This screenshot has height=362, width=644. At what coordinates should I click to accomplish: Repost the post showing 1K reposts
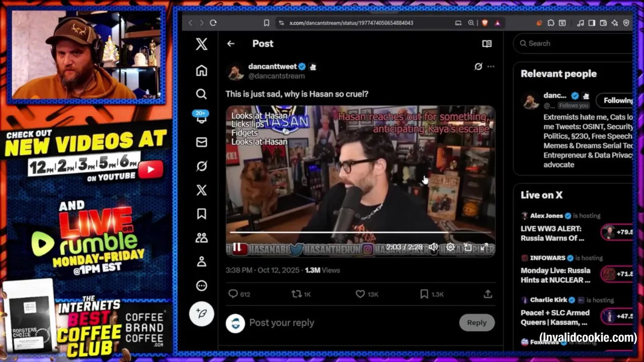(x=301, y=294)
